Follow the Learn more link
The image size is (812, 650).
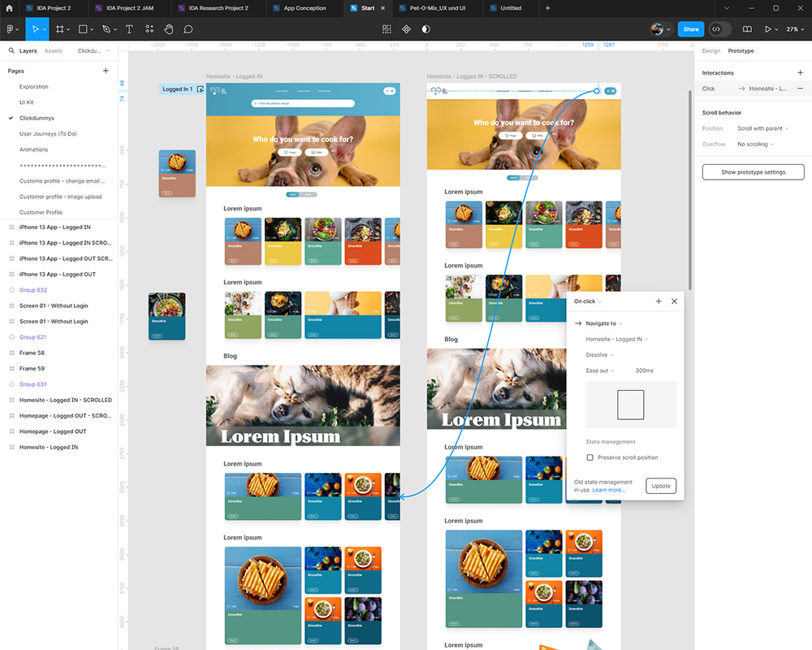click(608, 490)
